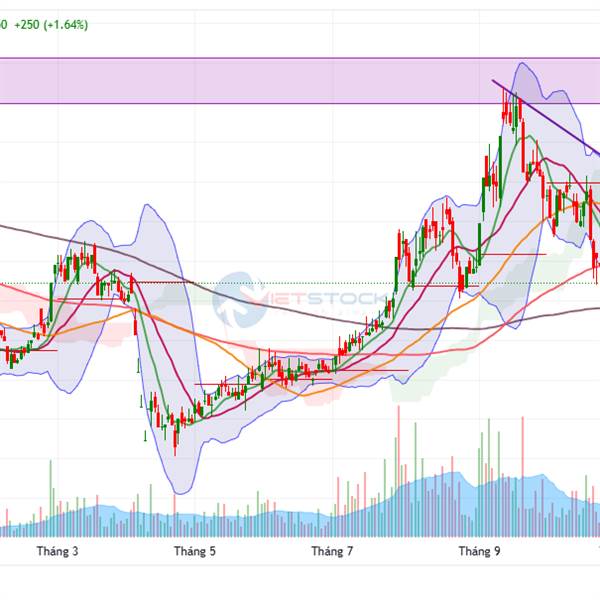Image resolution: width=600 pixels, height=600 pixels.
Task: Click the Tháng 9 axis label
Action: click(x=479, y=551)
